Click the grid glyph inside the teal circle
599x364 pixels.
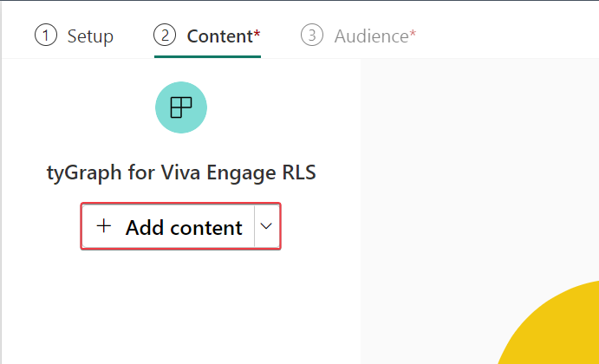(180, 107)
